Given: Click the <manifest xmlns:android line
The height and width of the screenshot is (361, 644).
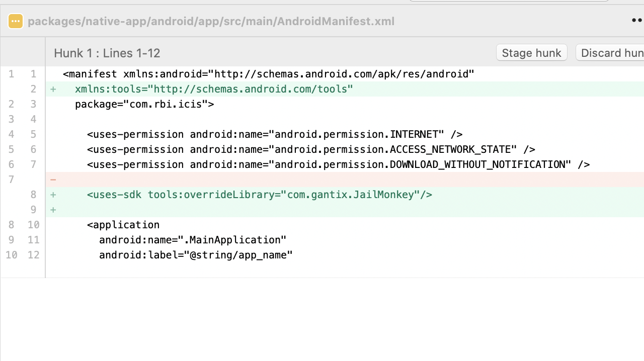Looking at the screenshot, I should (345, 74).
